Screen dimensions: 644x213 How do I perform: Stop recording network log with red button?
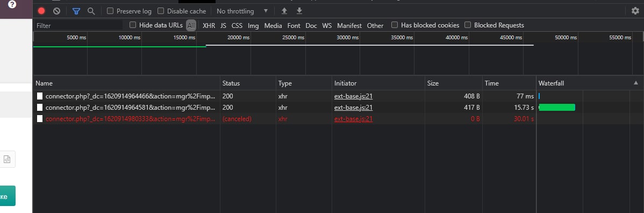(x=41, y=11)
